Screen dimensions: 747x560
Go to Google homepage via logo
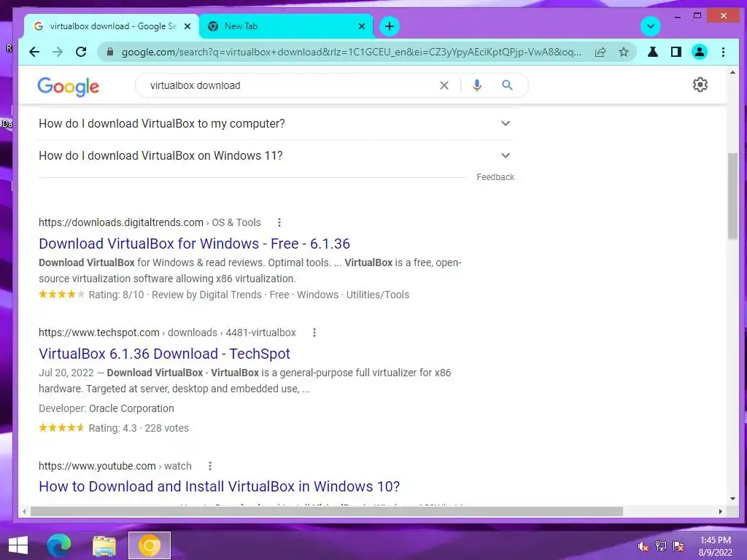(x=68, y=87)
